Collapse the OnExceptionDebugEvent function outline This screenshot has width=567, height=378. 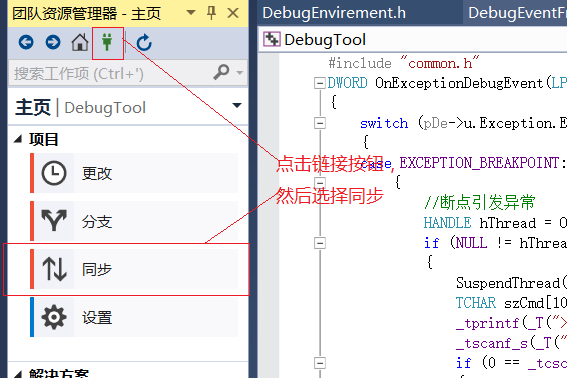pos(320,84)
